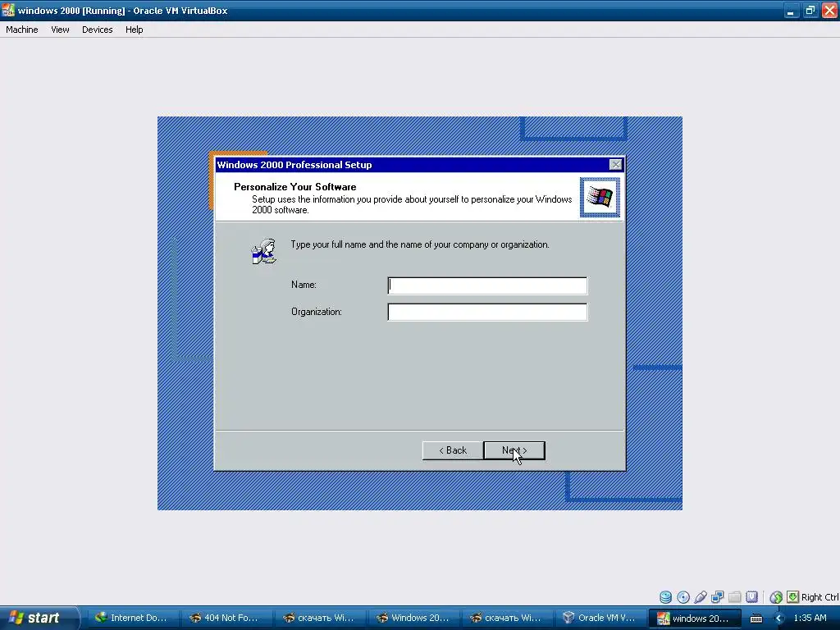Close the Windows 2000 Professional Setup dialog

[x=615, y=164]
